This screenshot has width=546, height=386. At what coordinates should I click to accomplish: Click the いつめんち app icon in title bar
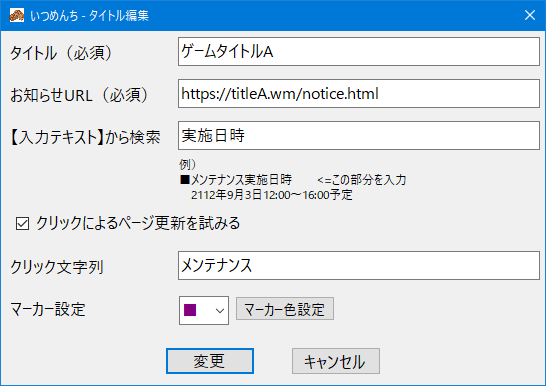(16, 15)
